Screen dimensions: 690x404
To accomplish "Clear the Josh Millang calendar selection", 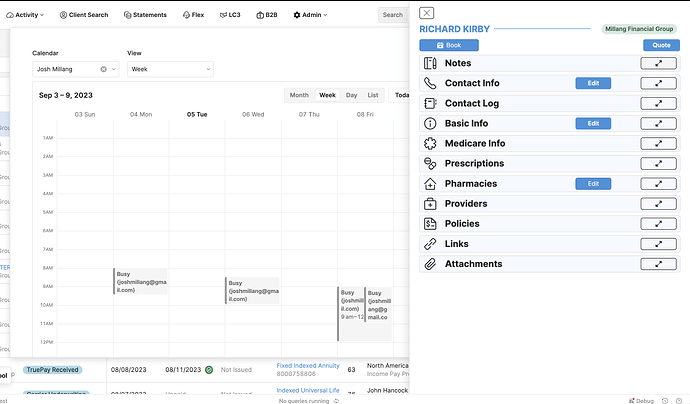I will click(103, 69).
